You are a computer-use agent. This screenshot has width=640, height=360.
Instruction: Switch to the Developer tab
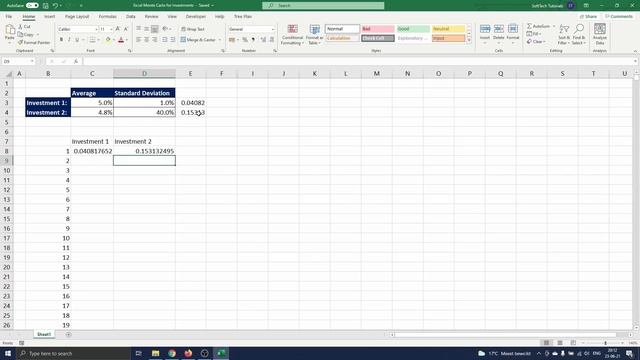point(196,16)
